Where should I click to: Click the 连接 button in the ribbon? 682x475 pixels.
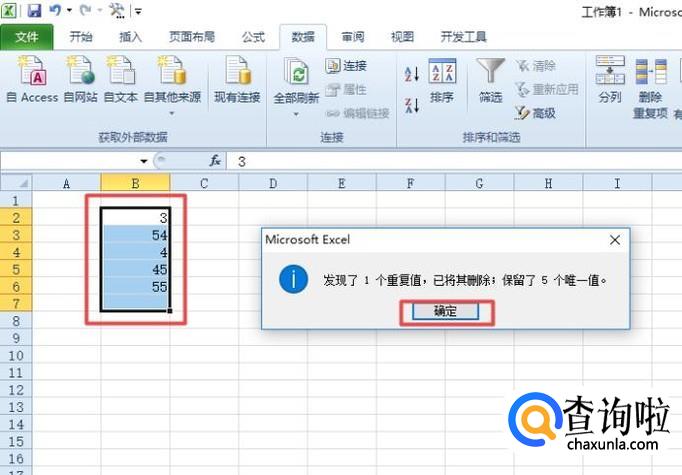coord(346,66)
